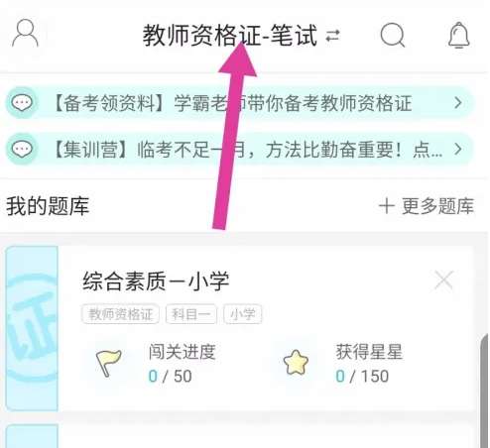
Task: Select the 教师资格证 tag
Action: (120, 314)
